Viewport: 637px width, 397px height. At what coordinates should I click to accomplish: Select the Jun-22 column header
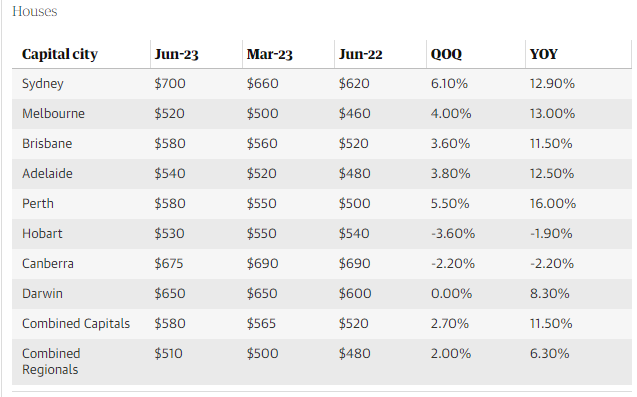[360, 54]
